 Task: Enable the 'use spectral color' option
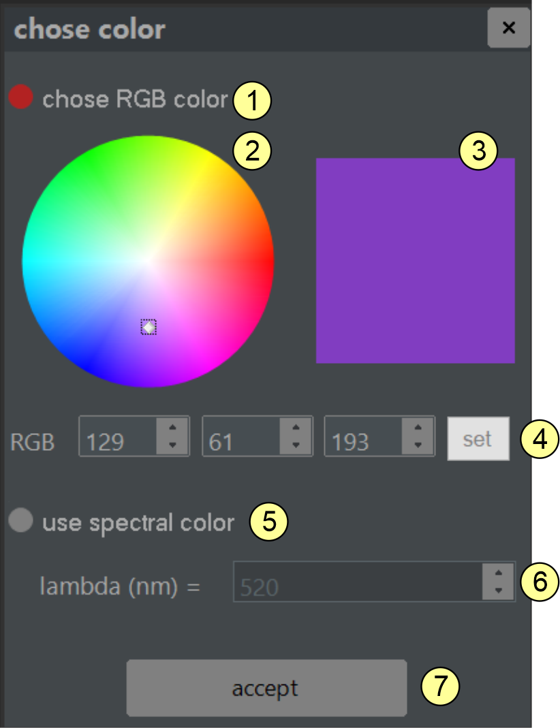pos(20,522)
